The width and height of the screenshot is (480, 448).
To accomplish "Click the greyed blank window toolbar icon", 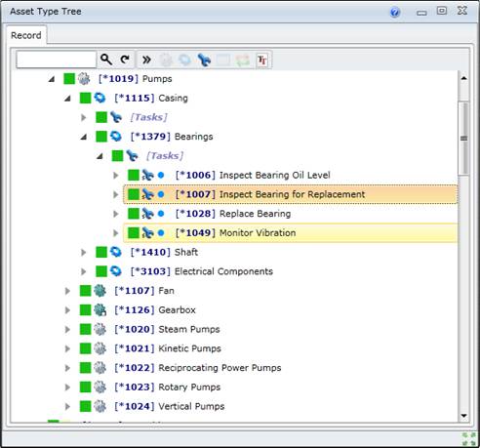I will coord(223,61).
